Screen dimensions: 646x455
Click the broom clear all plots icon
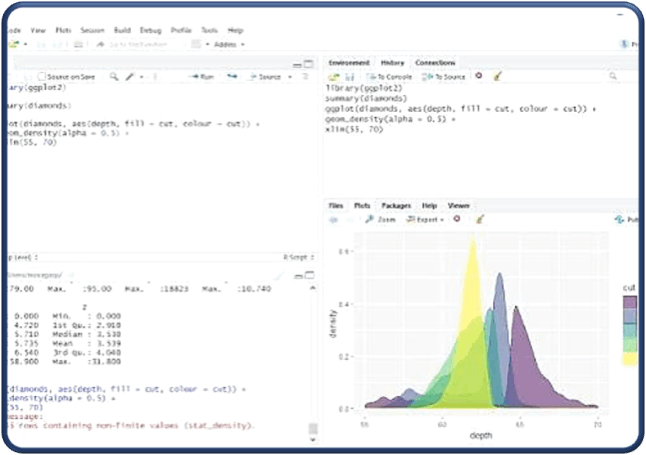pos(480,219)
